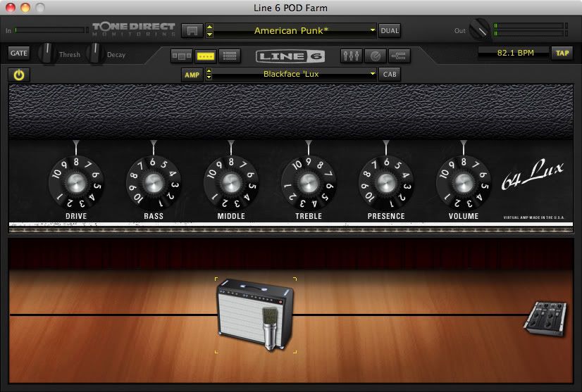Toggle the noise GATE button
582x392 pixels.
click(x=18, y=53)
